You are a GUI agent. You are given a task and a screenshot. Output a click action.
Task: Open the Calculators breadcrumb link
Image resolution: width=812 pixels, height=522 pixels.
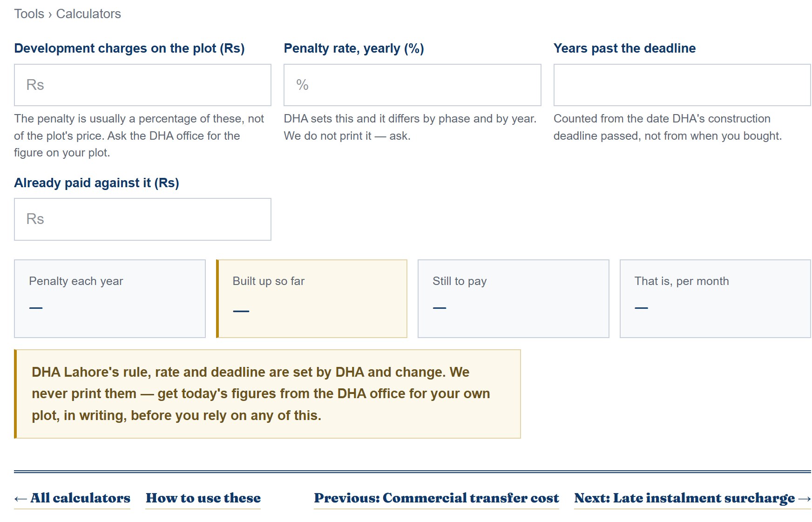pos(88,14)
